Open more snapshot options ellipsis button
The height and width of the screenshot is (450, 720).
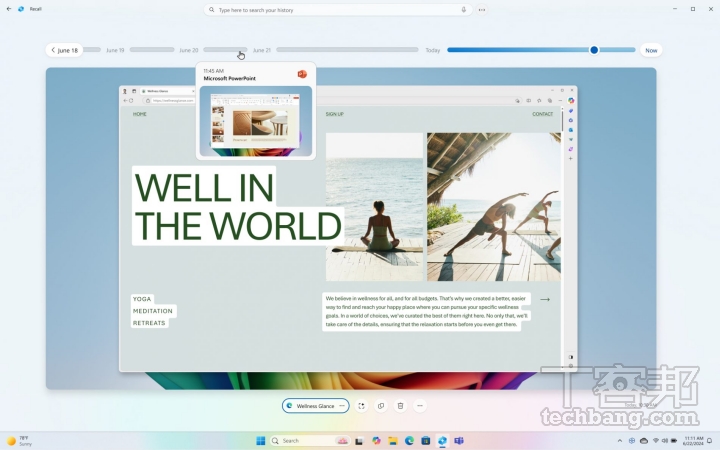coord(420,406)
